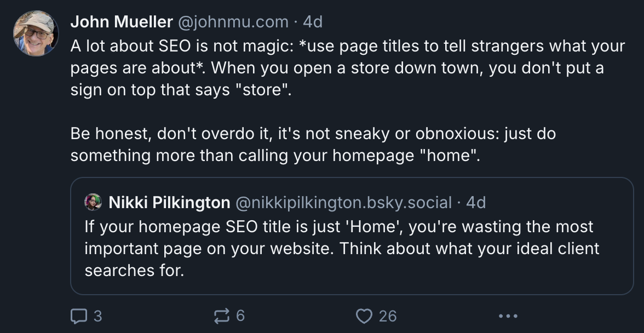Click the quoted post's 4d timestamp
Screen dimensions: 644x333
[x=475, y=203]
